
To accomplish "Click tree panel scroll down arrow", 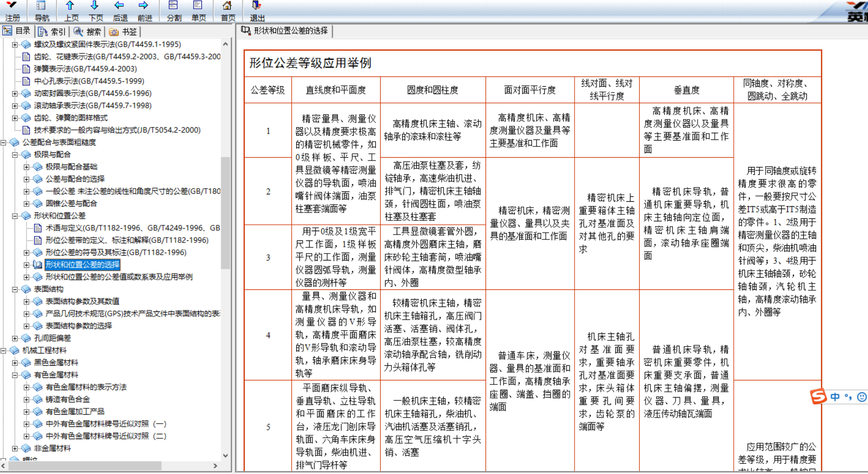I will [x=225, y=455].
